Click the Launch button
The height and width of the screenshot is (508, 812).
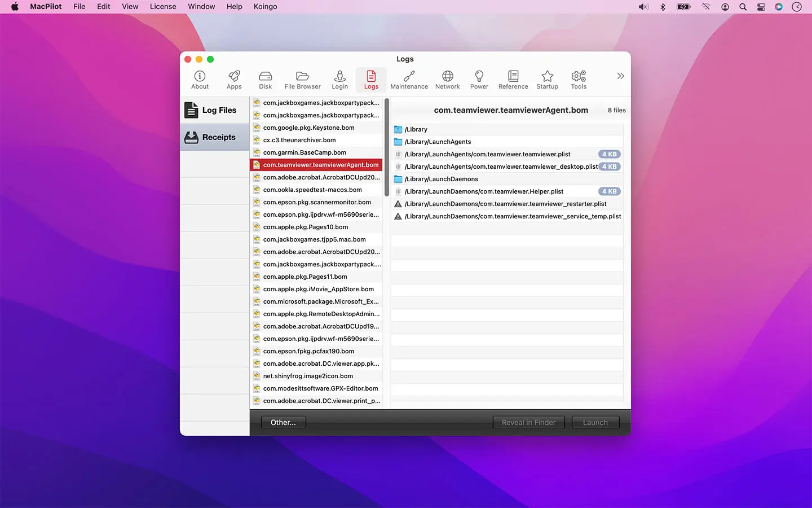(x=595, y=422)
